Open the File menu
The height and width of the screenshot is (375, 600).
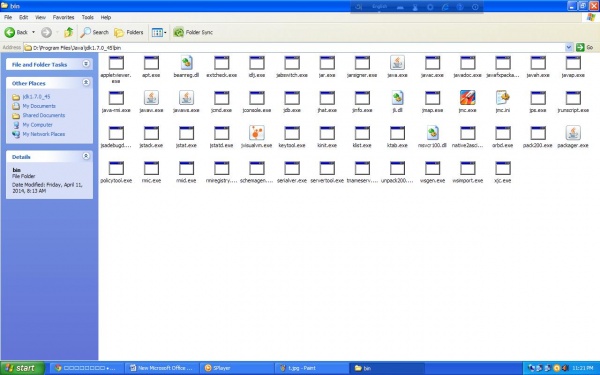click(x=8, y=17)
